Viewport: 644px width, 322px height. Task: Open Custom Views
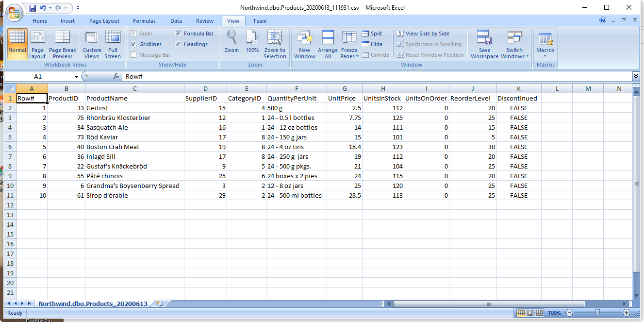[x=92, y=44]
